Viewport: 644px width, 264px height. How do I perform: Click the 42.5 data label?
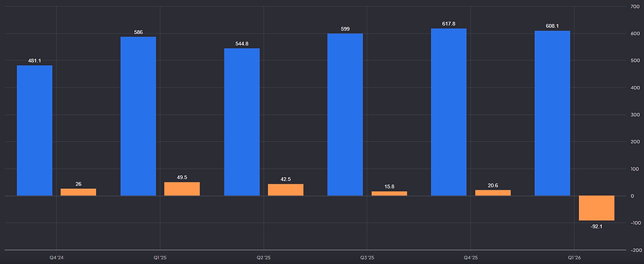(285, 179)
